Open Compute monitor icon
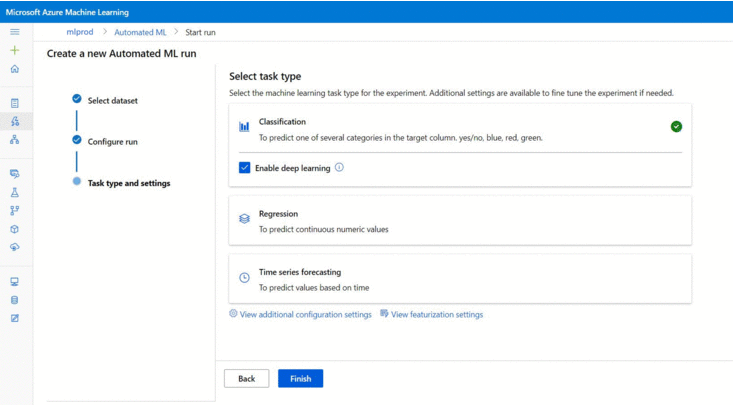 pyautogui.click(x=15, y=282)
